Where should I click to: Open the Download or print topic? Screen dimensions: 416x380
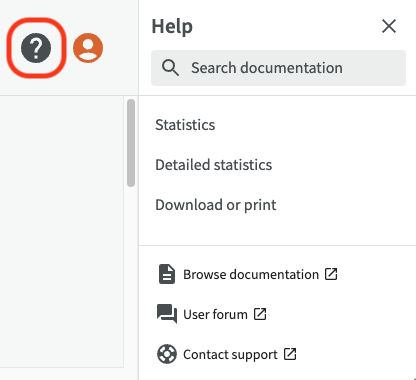point(216,205)
